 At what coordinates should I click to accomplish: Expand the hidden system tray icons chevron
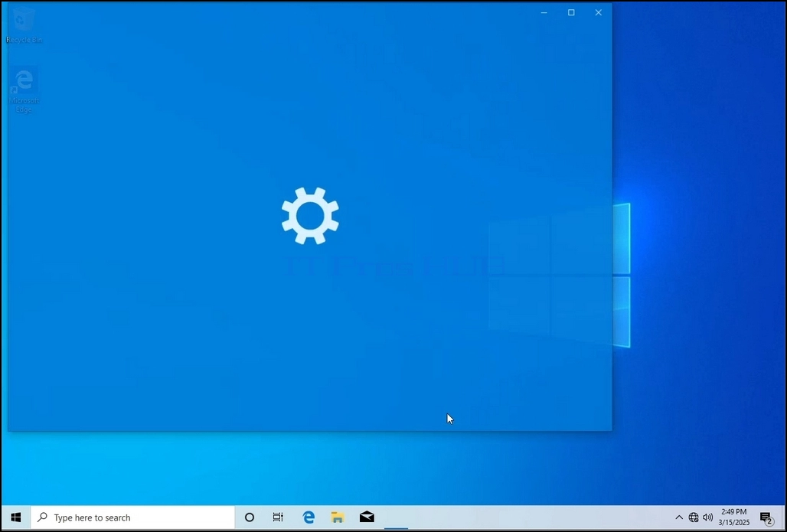tap(678, 517)
